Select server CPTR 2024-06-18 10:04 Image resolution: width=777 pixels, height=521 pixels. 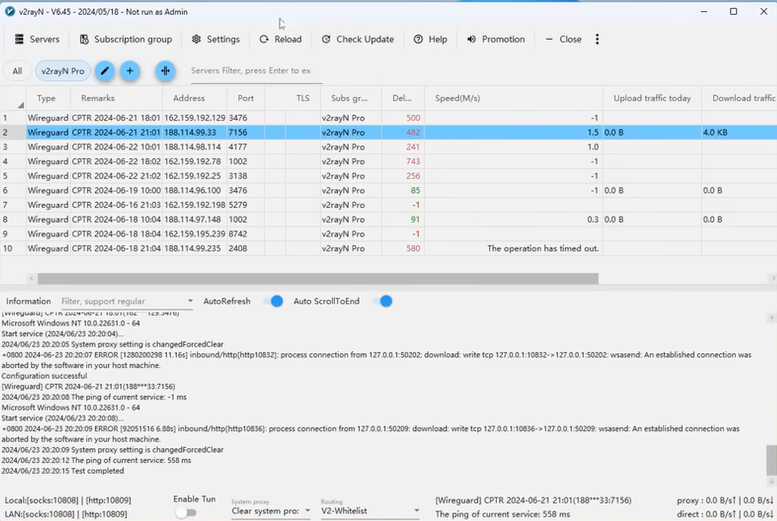pos(388,219)
